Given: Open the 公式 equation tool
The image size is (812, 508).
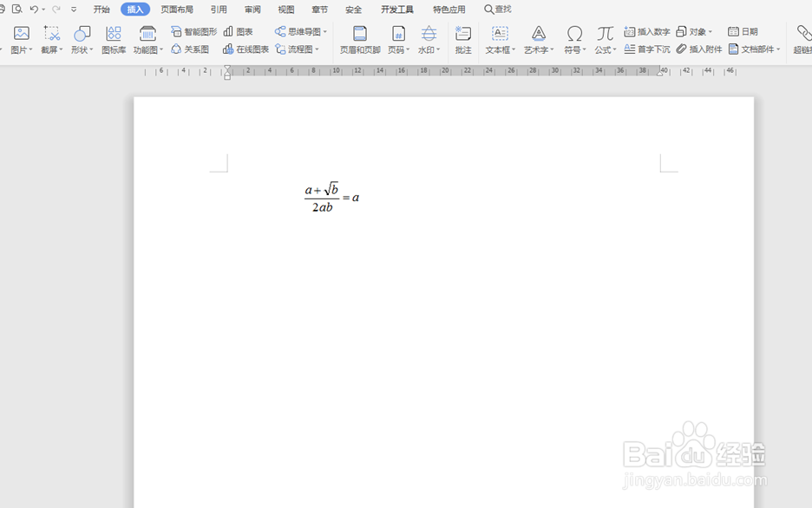Looking at the screenshot, I should click(x=605, y=40).
